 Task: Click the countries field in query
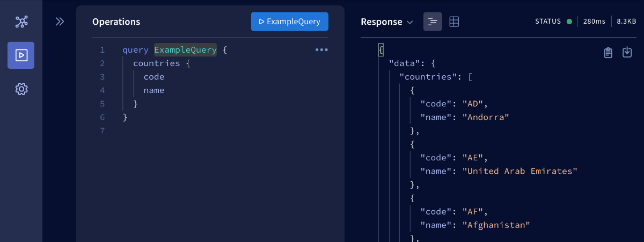point(156,63)
